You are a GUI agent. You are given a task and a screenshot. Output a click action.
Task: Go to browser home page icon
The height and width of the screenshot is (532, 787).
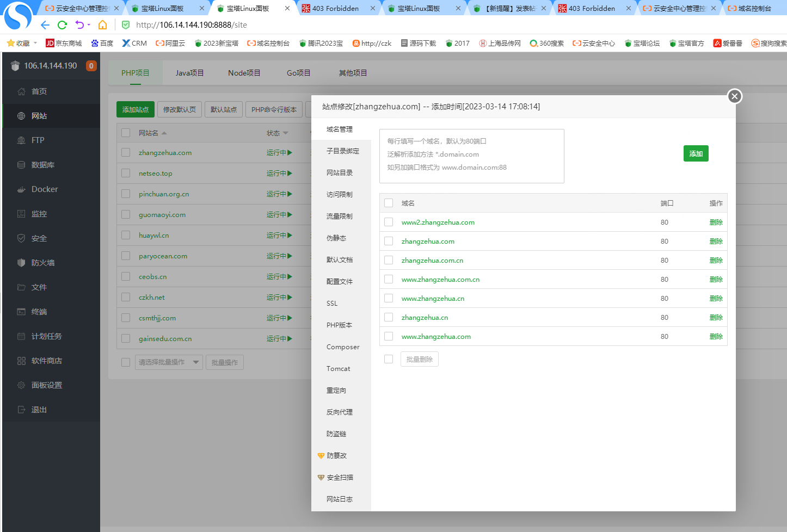tap(103, 25)
